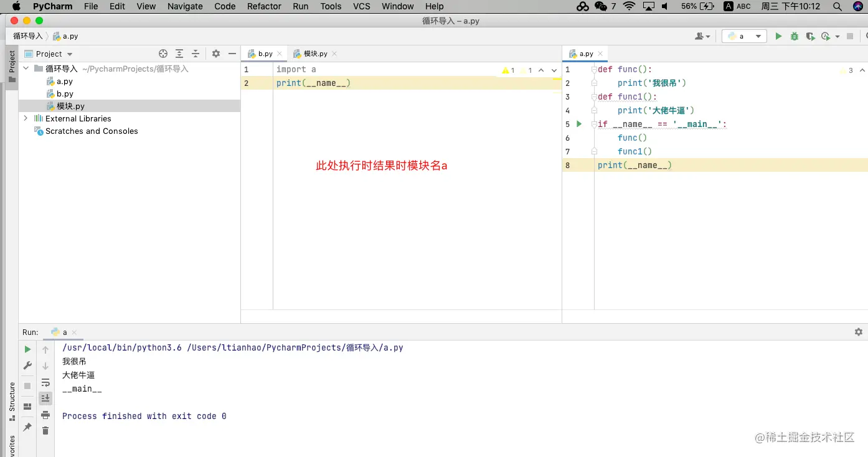Open Project panel gear options

[x=216, y=54]
